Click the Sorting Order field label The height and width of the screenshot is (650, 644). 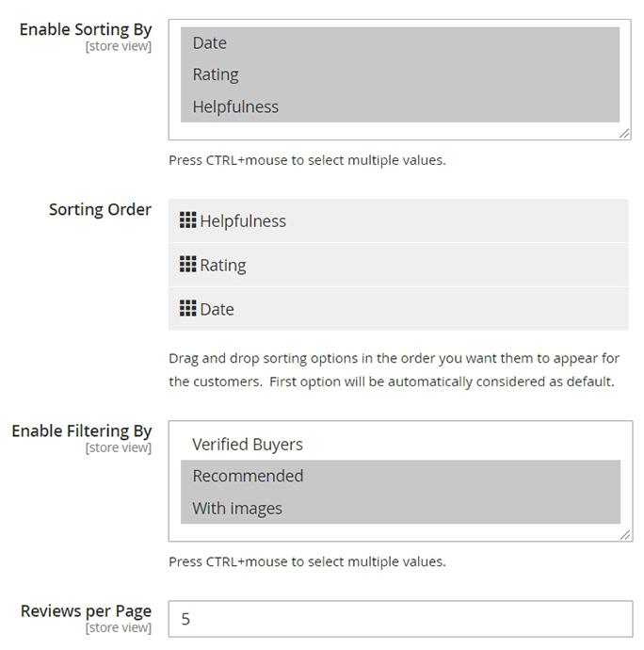pyautogui.click(x=101, y=209)
